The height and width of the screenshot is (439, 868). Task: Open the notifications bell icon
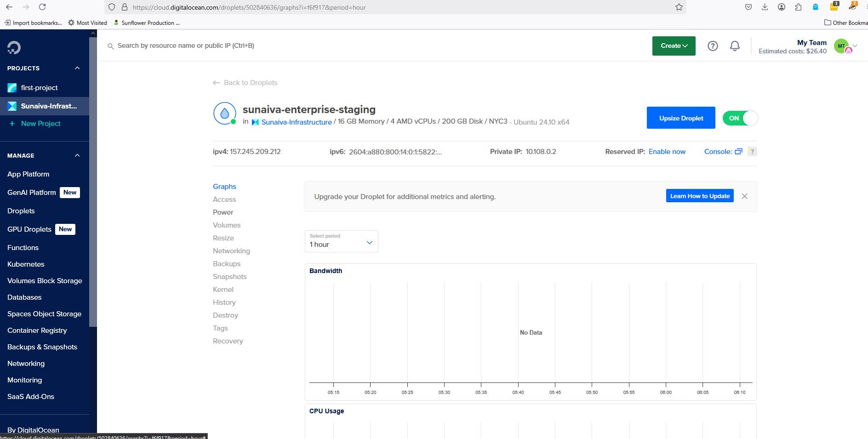coord(735,46)
